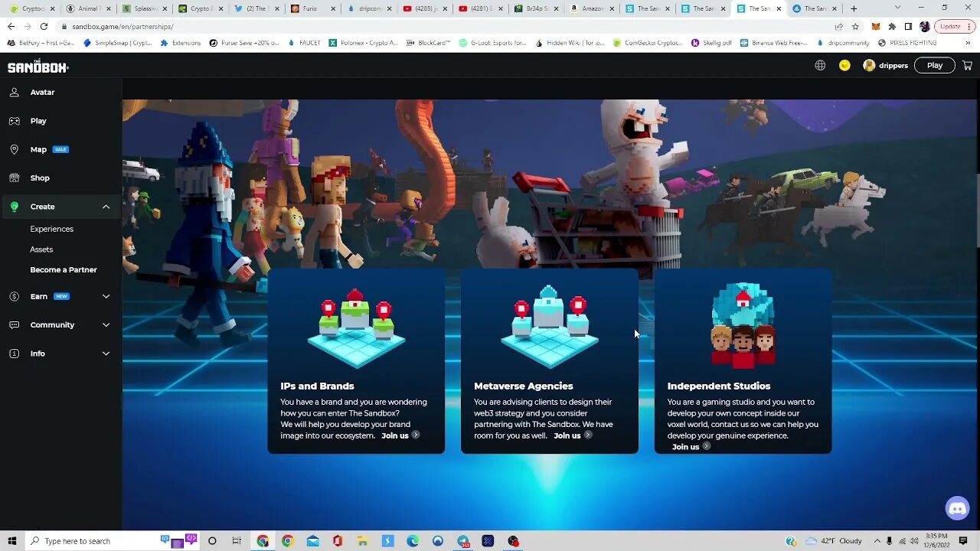Click the yellow SAND coin icon
Screen dimensions: 980x551
tap(844, 66)
